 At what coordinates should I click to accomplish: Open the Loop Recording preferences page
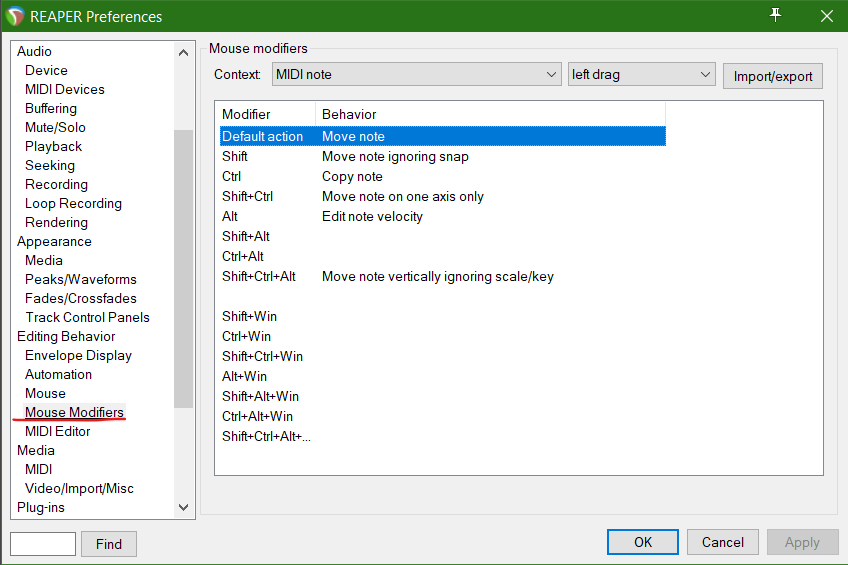pyautogui.click(x=73, y=203)
